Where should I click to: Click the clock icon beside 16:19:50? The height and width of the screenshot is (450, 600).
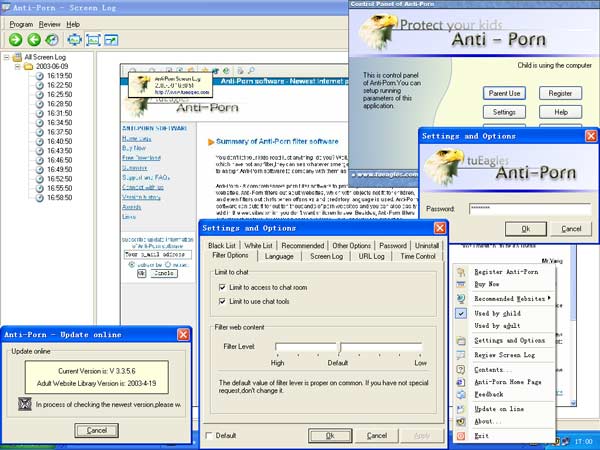(x=39, y=76)
